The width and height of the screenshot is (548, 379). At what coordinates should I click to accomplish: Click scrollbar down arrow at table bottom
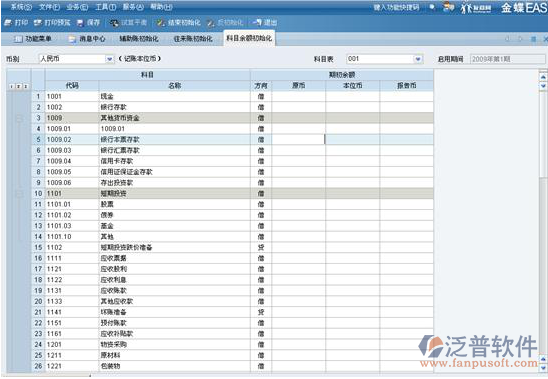543,367
